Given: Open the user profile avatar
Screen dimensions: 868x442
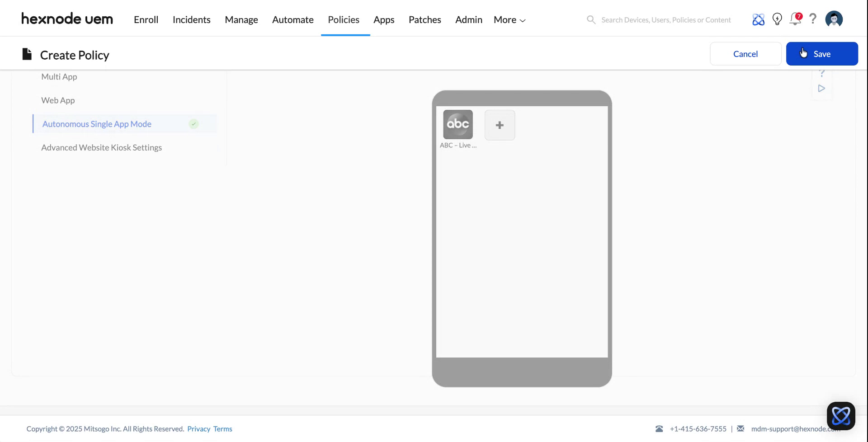Looking at the screenshot, I should pos(834,19).
